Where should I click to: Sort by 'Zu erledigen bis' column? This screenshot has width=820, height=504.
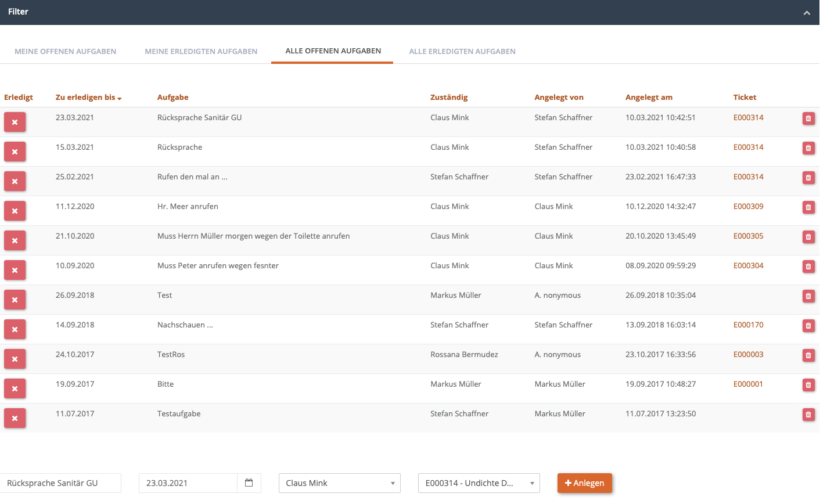(x=88, y=98)
